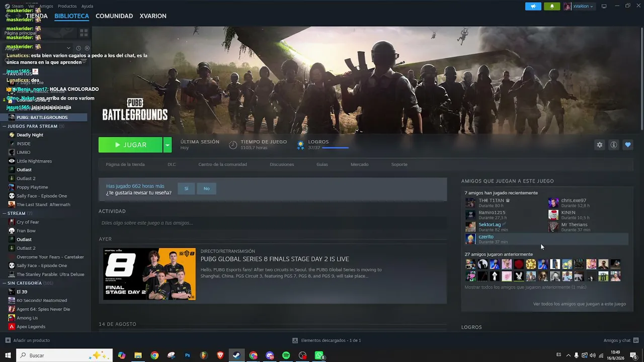Screen dimensions: 644x362
Task: Launch Photoshop from the taskbar
Action: click(187, 355)
